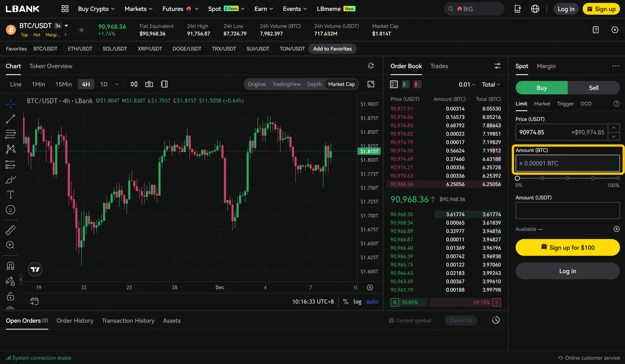Switch to the Sell side toggle
The image size is (625, 364).
click(593, 88)
